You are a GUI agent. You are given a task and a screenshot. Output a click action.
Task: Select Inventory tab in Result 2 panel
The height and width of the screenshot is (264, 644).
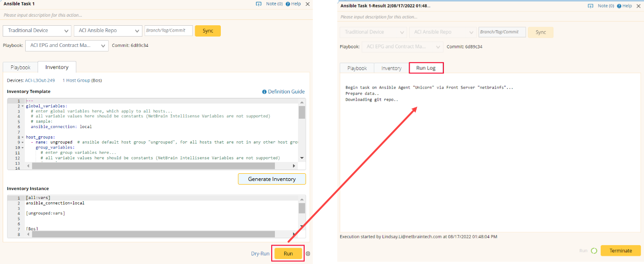coord(391,68)
